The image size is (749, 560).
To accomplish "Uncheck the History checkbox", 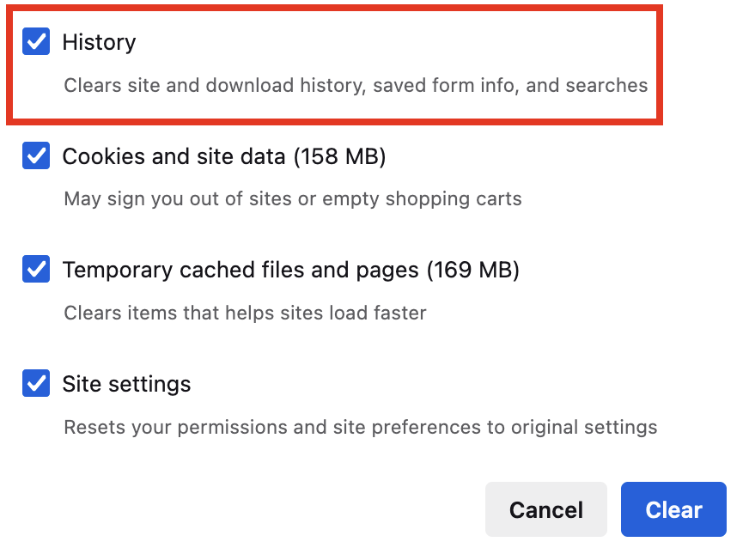I will (36, 41).
